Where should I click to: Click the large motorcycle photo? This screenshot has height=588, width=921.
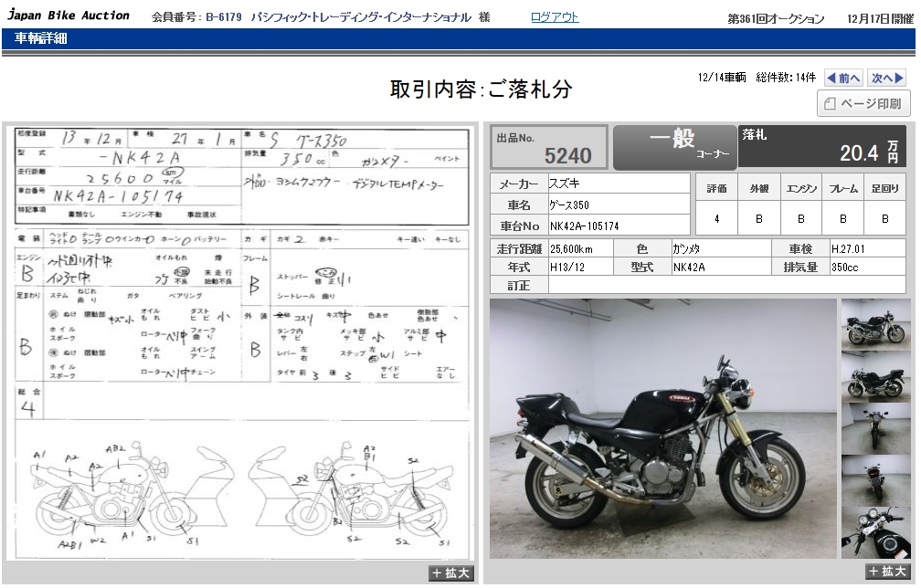[x=663, y=429]
